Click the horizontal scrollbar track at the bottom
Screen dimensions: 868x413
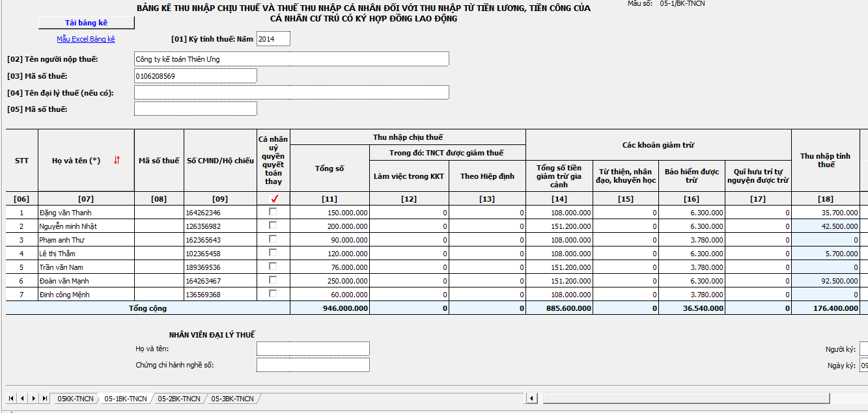tap(716, 398)
